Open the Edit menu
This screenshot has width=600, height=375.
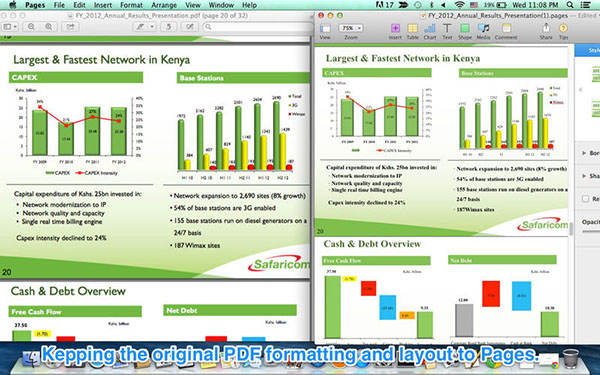click(79, 5)
